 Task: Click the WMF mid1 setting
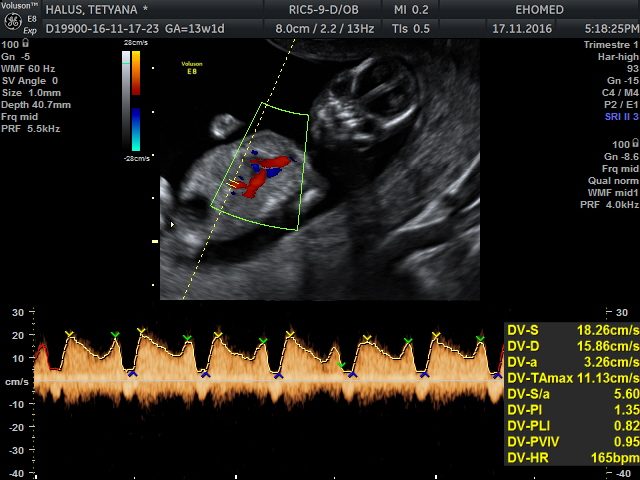[613, 193]
